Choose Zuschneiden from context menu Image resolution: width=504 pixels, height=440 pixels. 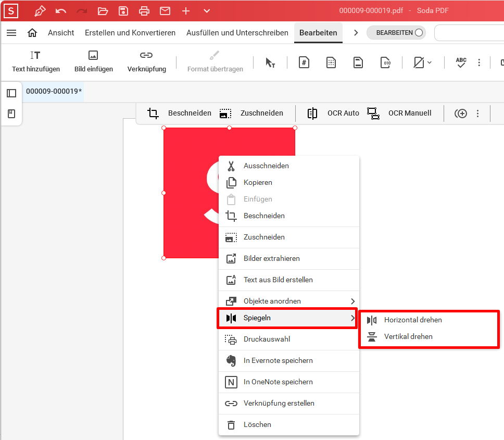coord(288,237)
